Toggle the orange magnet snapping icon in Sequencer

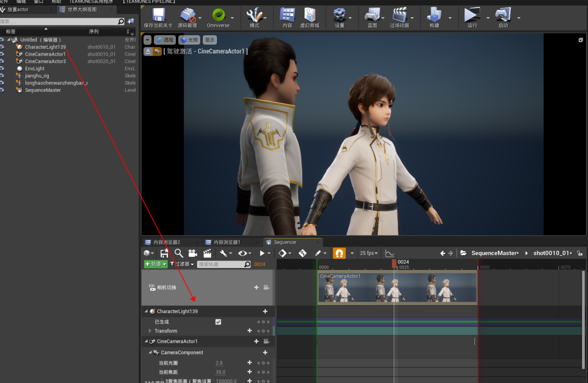click(x=339, y=253)
